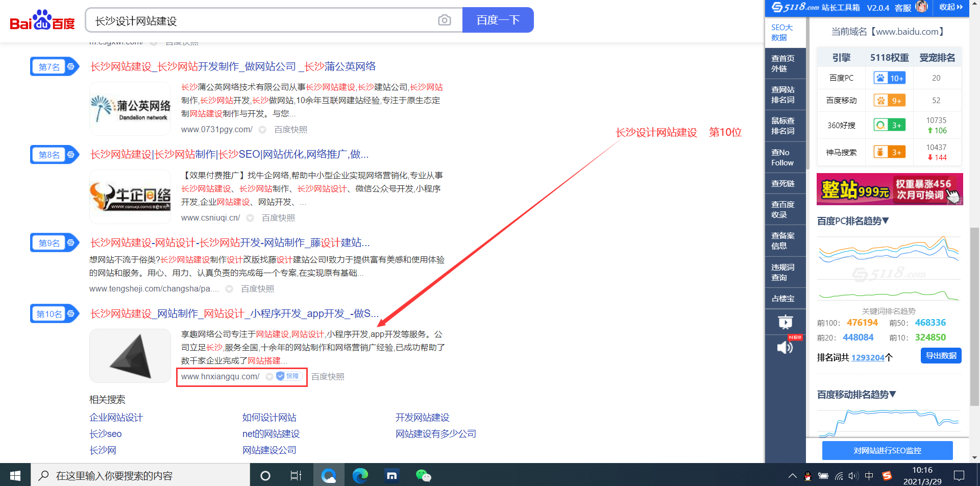Viewport: 980px width, 486px height.
Task: Click the presentation screen sidebar icon
Action: click(785, 322)
